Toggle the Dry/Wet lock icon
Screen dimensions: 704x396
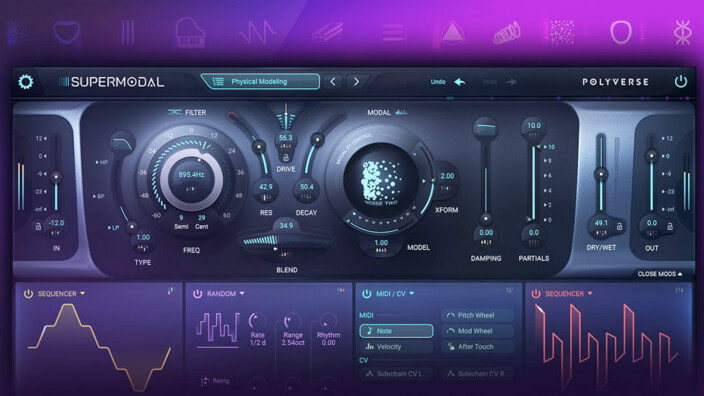pos(619,226)
